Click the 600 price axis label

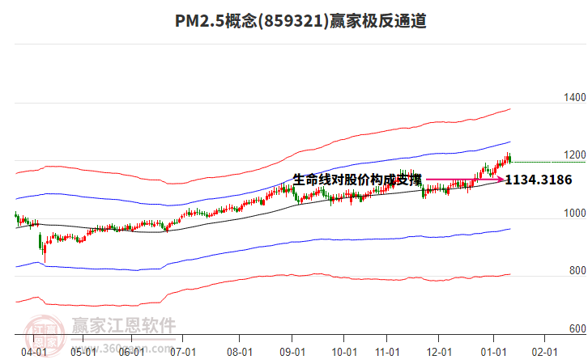(577, 328)
